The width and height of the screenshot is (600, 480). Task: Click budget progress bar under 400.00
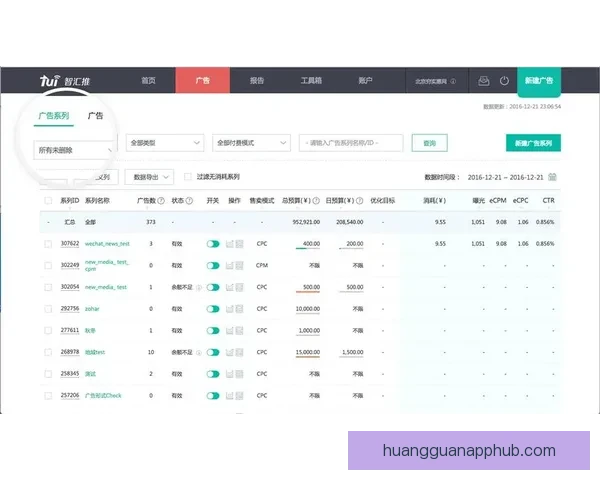[x=308, y=248]
